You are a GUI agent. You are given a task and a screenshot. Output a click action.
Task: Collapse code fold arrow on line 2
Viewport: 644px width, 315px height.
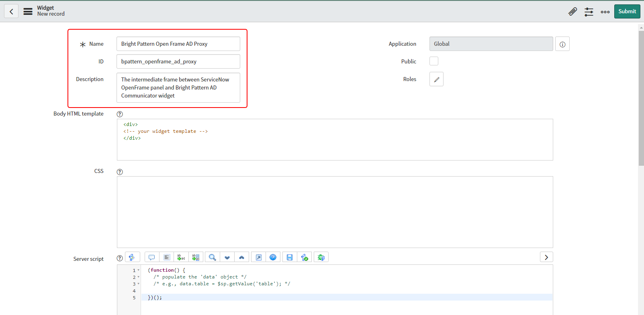(x=139, y=277)
